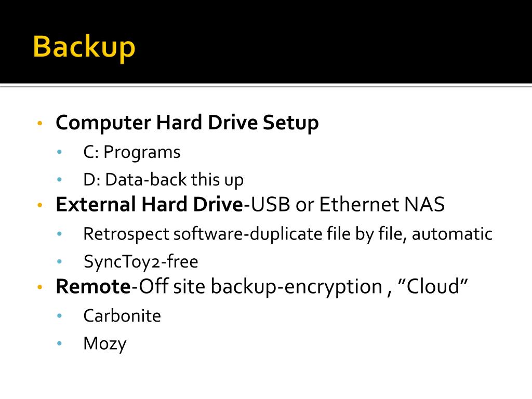Click the blue bullet beside C: Programs

tap(60, 152)
